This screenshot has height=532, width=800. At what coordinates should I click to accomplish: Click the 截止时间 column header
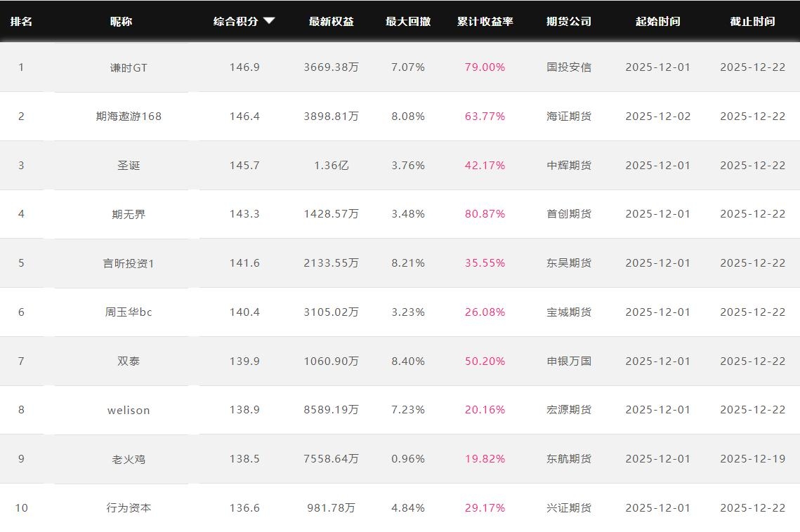[x=752, y=21]
